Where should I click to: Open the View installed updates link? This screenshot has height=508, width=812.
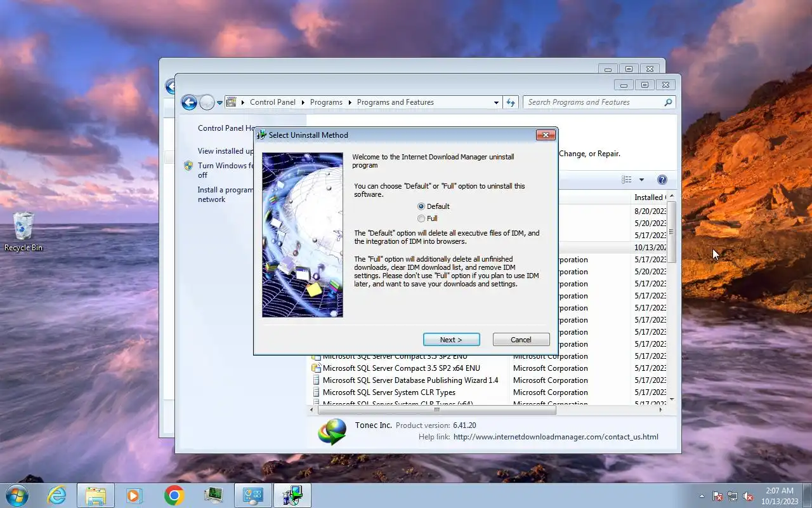click(x=226, y=151)
